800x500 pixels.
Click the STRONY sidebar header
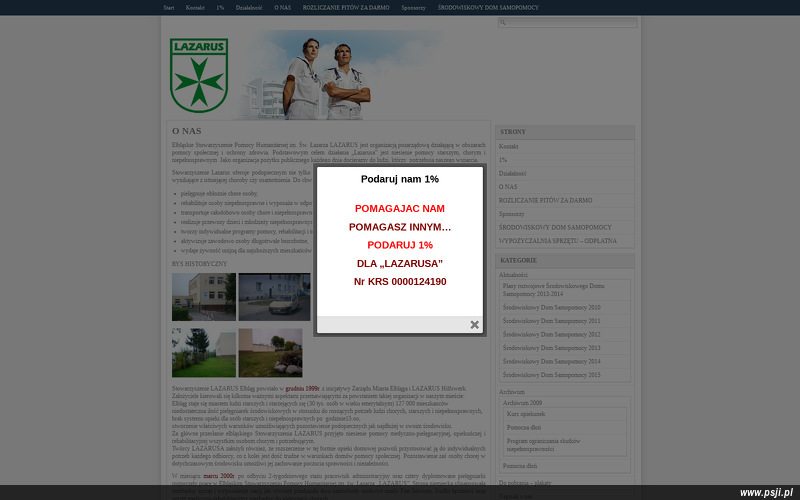coord(565,132)
